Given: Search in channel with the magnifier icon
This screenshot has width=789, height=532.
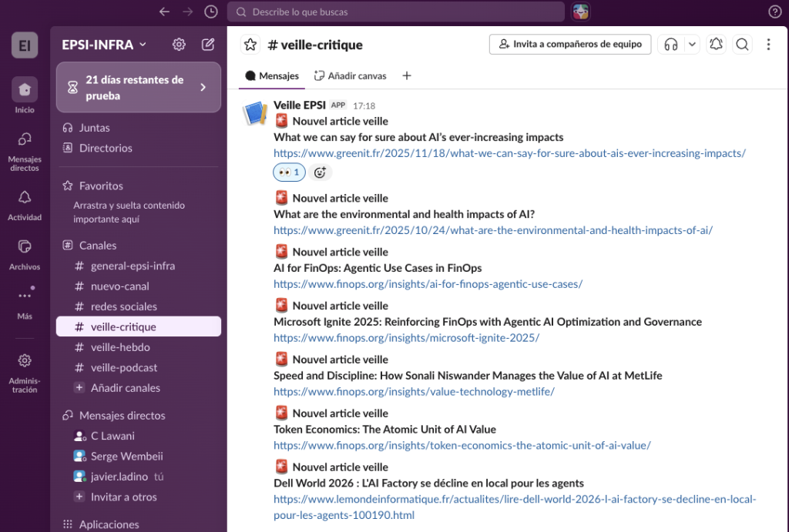Looking at the screenshot, I should pyautogui.click(x=742, y=44).
